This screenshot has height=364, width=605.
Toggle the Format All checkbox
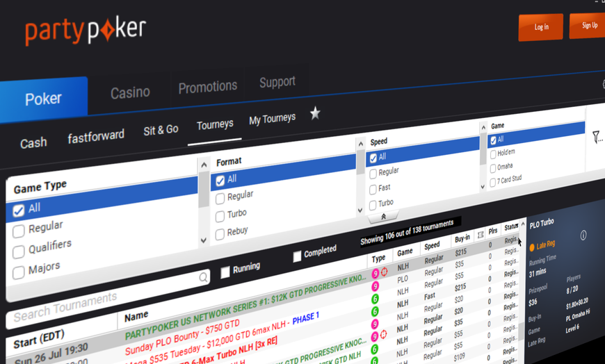tap(220, 181)
